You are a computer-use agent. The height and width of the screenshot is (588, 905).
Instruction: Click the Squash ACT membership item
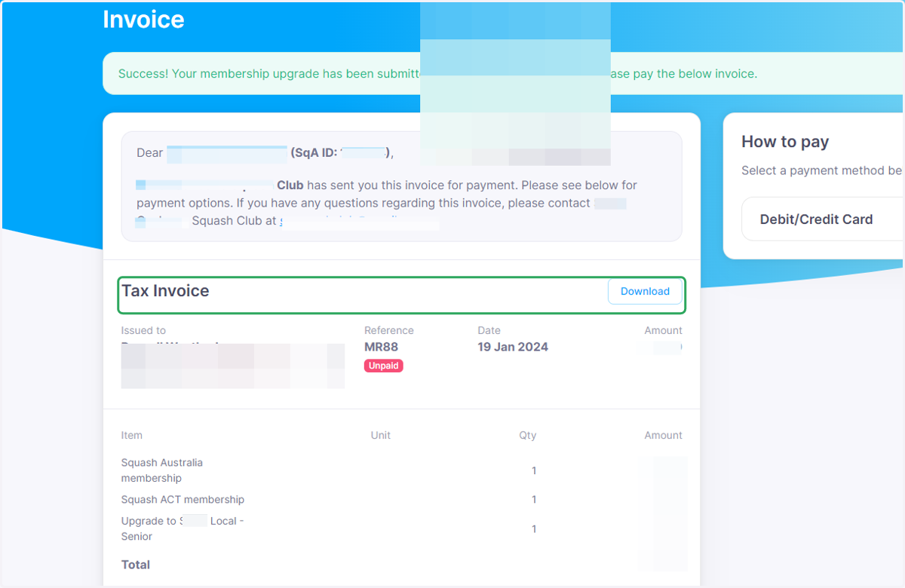[183, 499]
